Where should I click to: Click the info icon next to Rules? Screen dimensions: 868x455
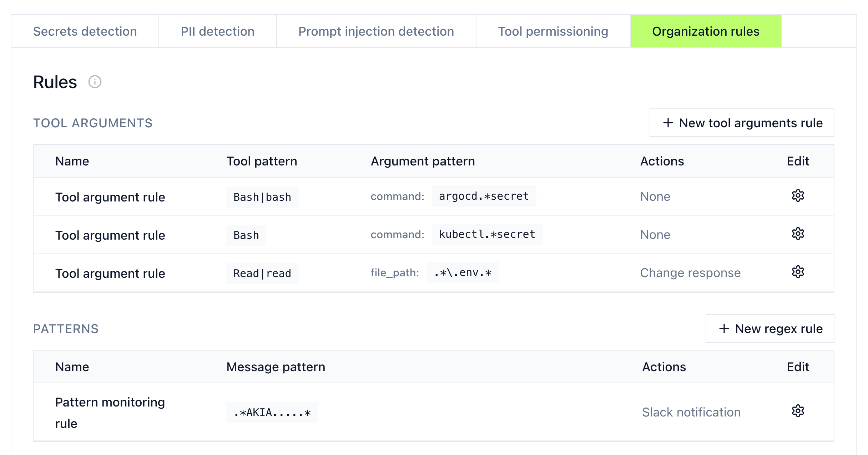95,82
